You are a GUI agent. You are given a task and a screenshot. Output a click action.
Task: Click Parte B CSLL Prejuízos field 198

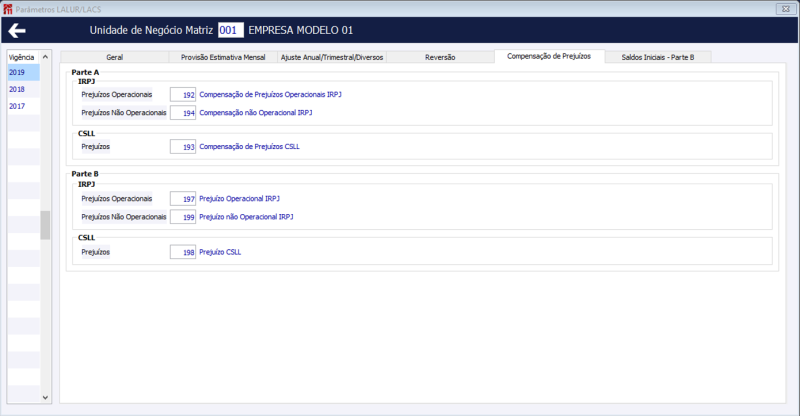[x=183, y=252]
